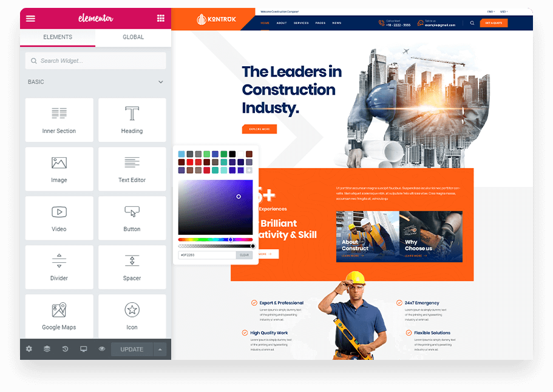
Task: Open the ABOUT menu item
Action: [x=282, y=23]
